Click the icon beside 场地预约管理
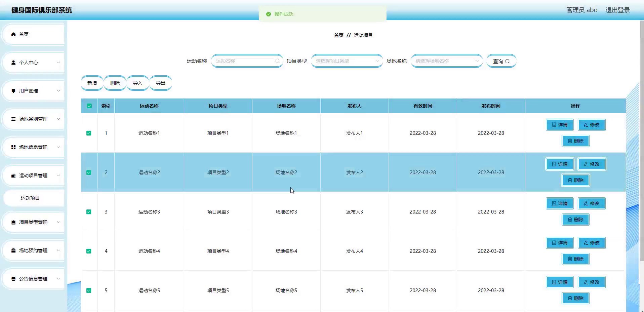This screenshot has height=312, width=644. tap(13, 250)
